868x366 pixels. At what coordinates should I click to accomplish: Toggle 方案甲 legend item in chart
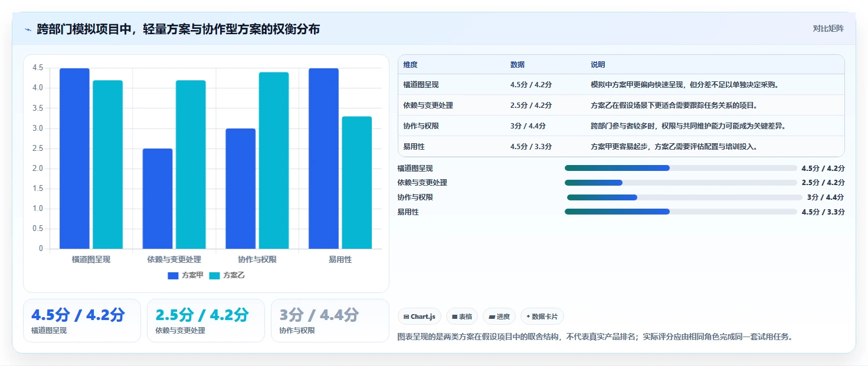tap(185, 275)
